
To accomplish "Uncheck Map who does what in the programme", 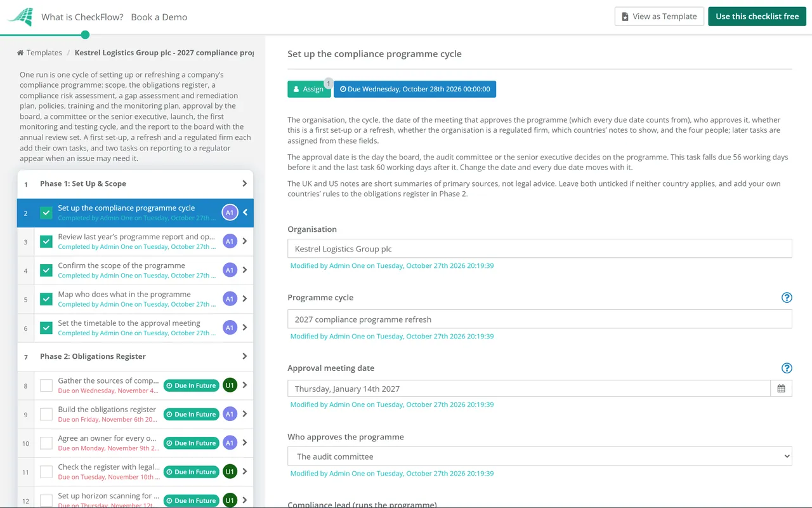I will 46,298.
